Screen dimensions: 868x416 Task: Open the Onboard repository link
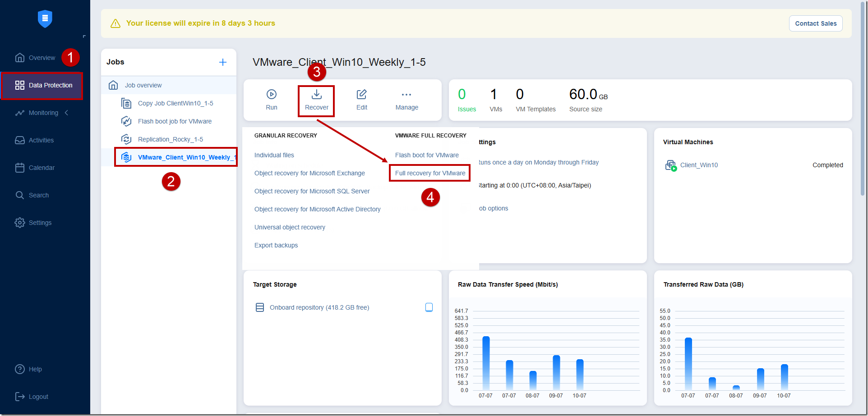[319, 307]
